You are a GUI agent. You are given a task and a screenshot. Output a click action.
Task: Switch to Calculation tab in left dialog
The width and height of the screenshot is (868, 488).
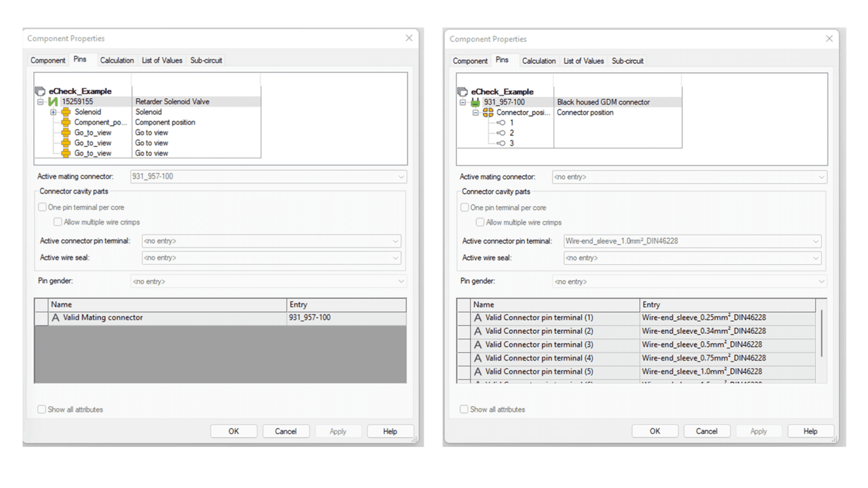117,60
